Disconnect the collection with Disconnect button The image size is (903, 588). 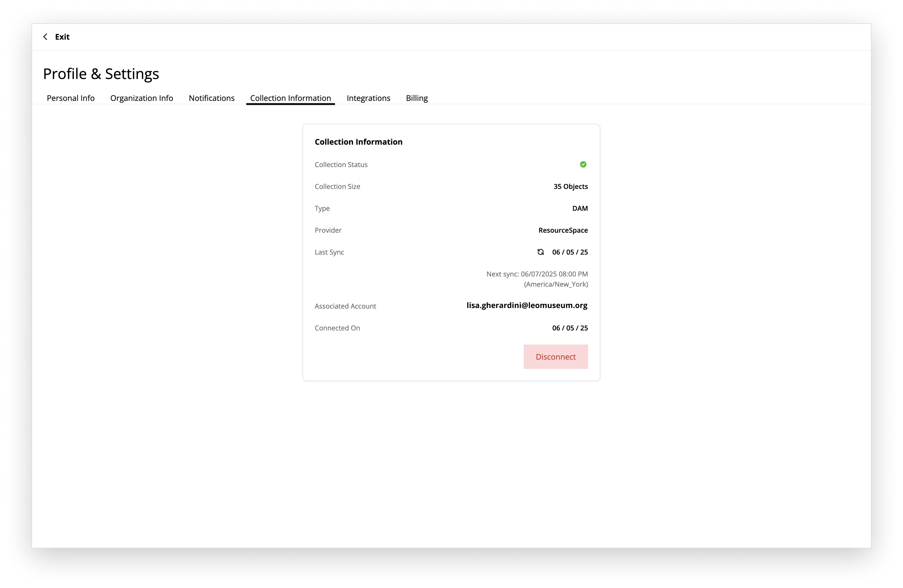(555, 357)
